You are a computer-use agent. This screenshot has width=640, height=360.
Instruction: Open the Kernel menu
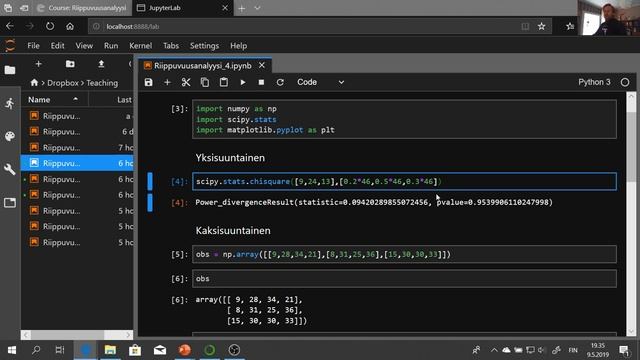140,46
